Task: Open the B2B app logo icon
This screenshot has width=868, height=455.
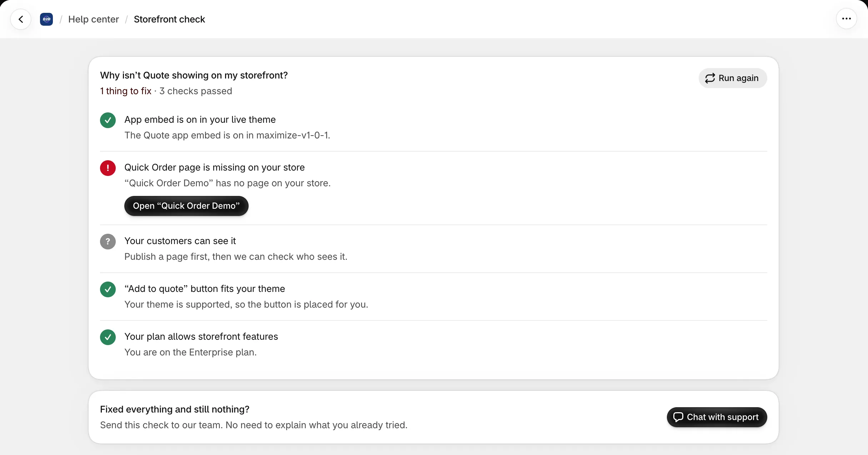Action: [x=46, y=19]
